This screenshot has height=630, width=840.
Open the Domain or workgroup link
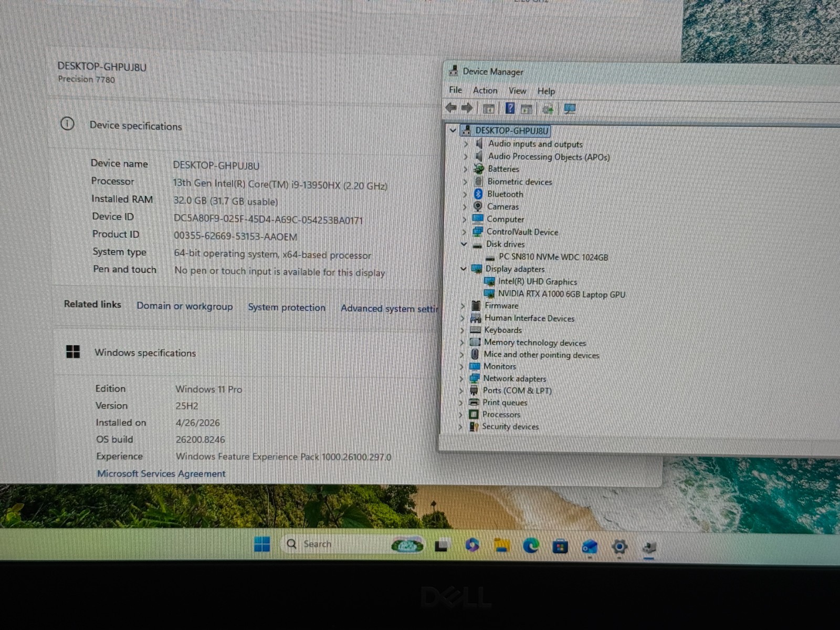point(185,306)
